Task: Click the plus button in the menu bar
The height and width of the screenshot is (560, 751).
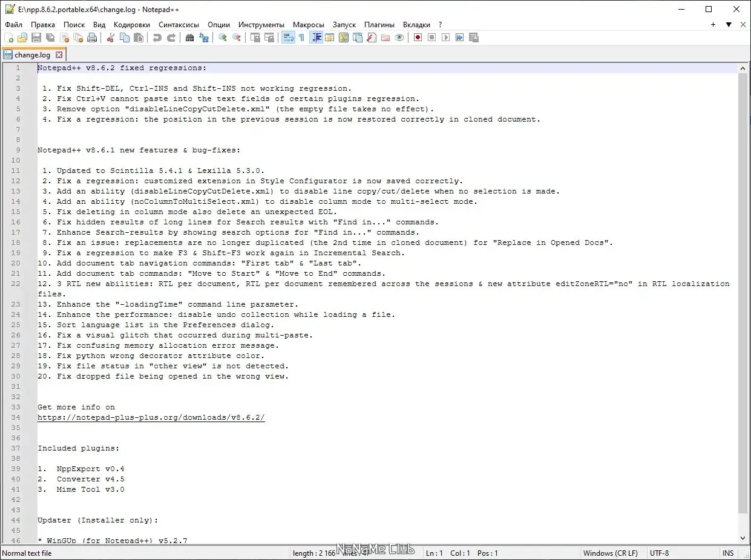Action: coord(713,25)
